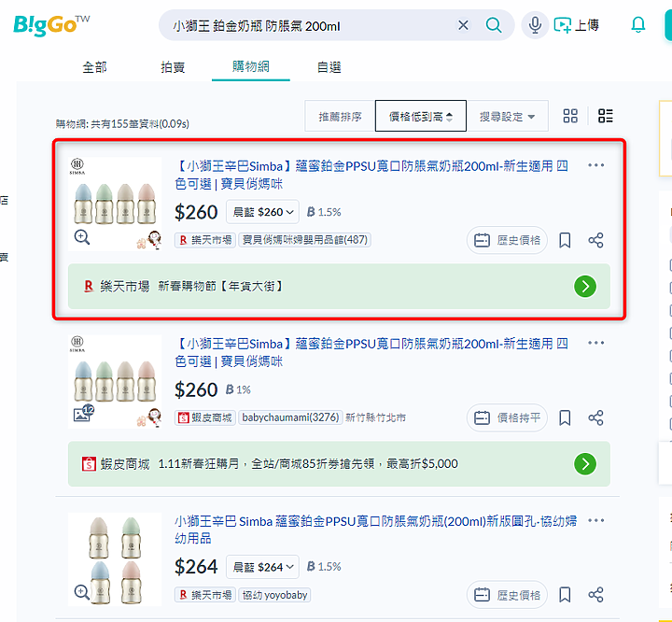
Task: Click the magnifier search icon
Action: (494, 25)
